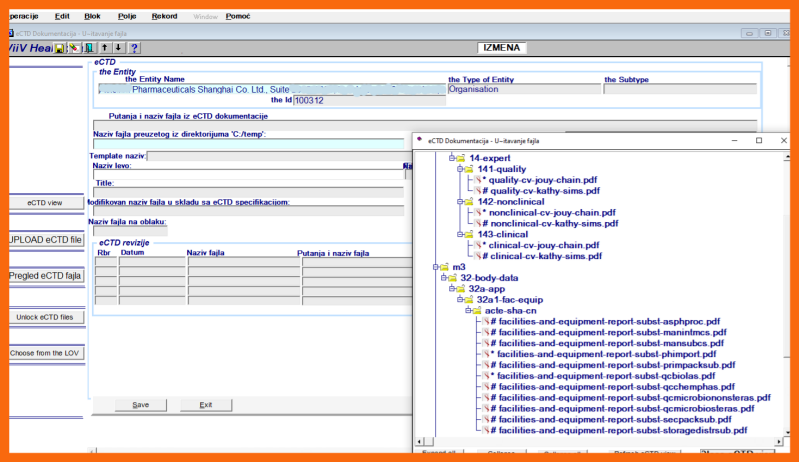Click the save diskette toolbar icon
Viewport: 799px width, 462px height.
tap(60, 48)
